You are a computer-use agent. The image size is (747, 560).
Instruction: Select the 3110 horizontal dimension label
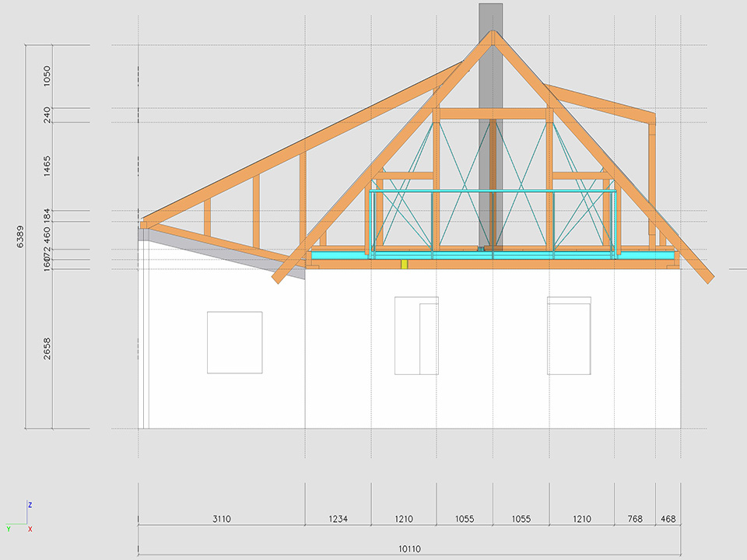click(222, 519)
